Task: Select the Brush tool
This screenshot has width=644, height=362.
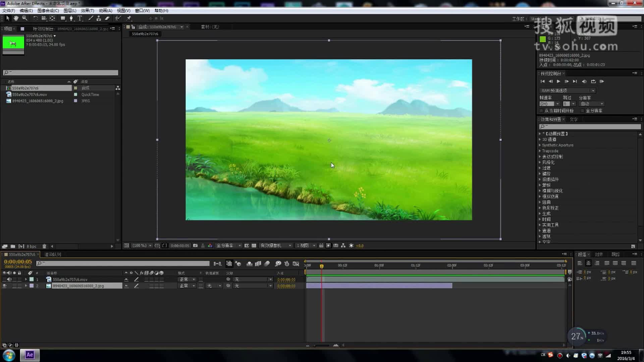Action: click(91, 18)
